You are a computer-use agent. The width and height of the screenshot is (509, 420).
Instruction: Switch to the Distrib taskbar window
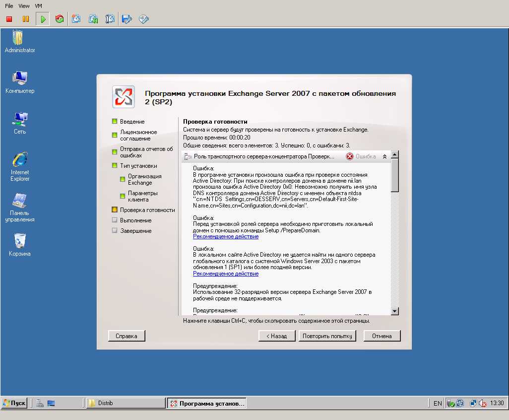[126, 403]
